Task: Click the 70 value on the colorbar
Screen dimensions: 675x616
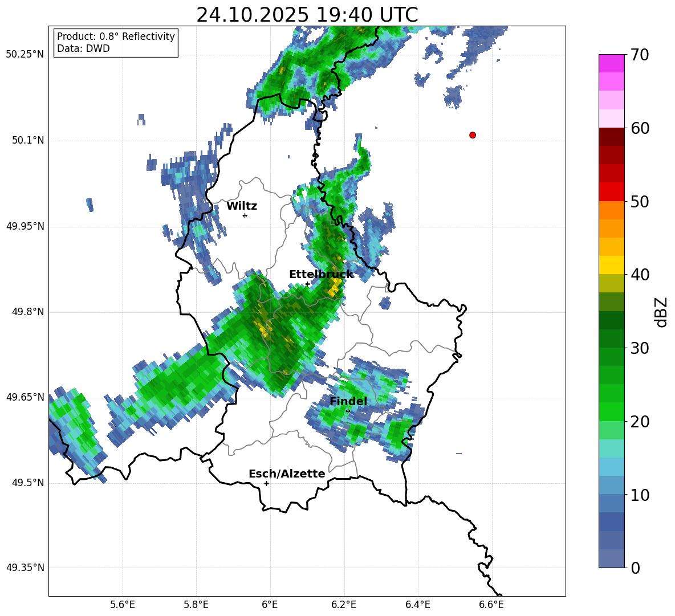Action: [x=639, y=55]
